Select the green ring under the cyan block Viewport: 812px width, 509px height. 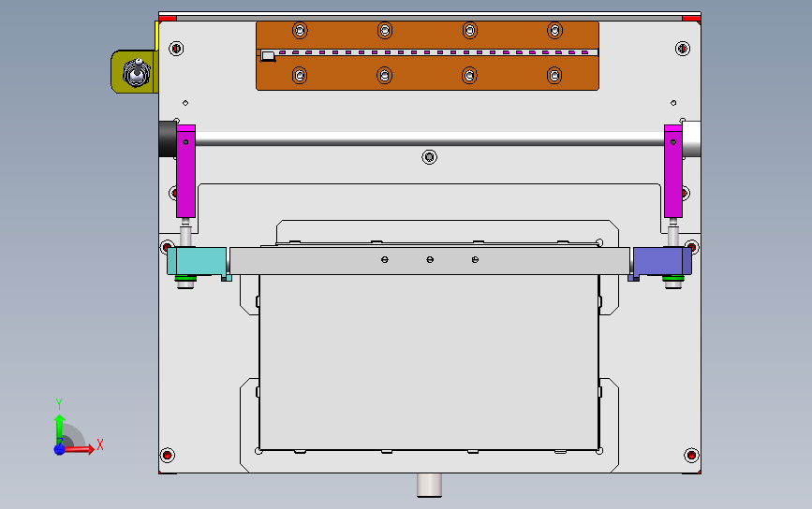coord(186,280)
